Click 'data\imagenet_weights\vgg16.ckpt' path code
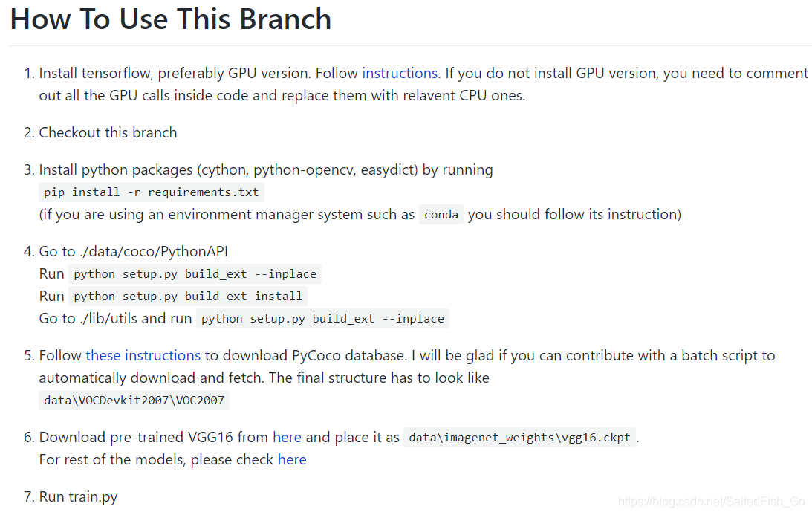Screen dimensions: 812x515 pyautogui.click(x=519, y=438)
